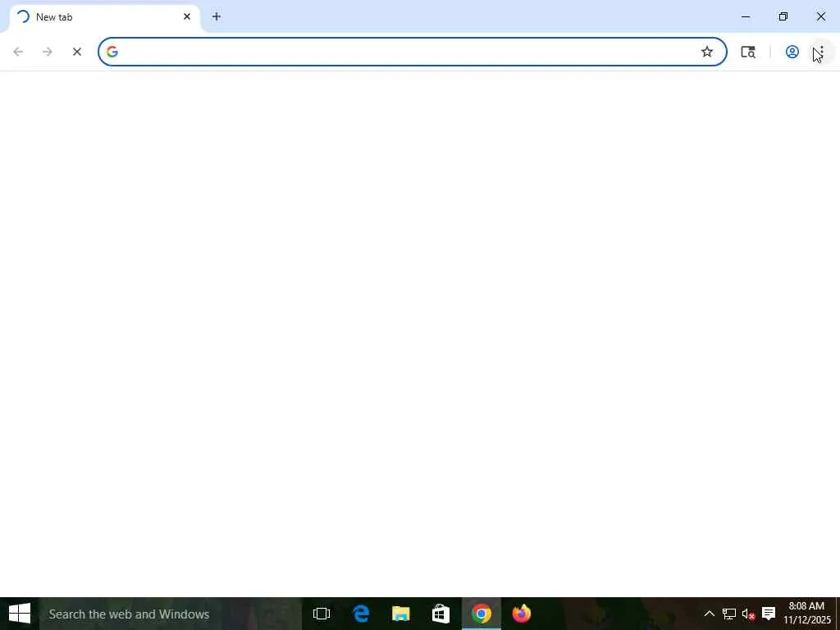Open the network status tray icon

(x=729, y=614)
